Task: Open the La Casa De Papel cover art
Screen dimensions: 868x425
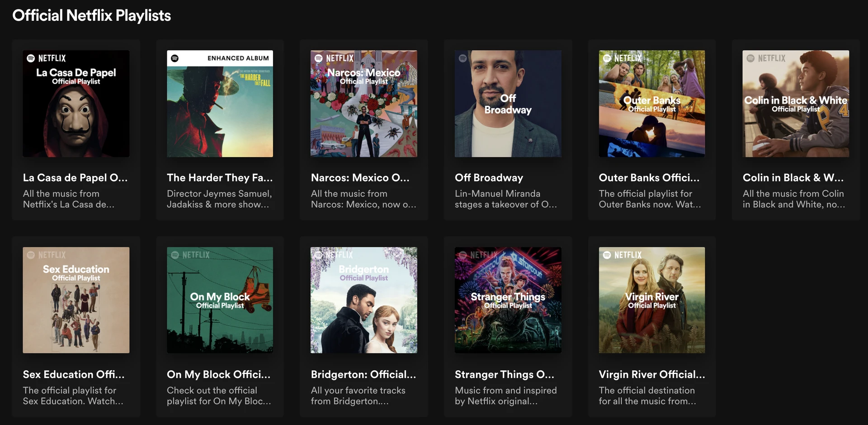Action: [x=76, y=104]
